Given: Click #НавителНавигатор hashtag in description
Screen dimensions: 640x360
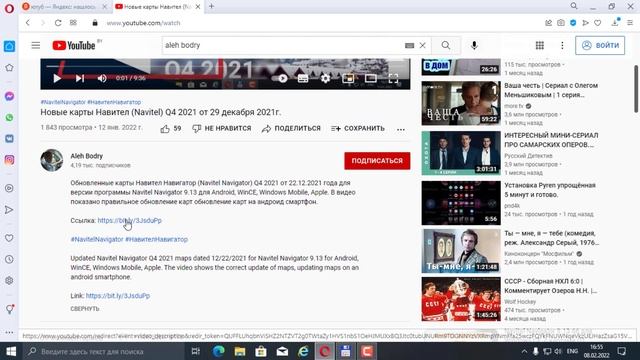Looking at the screenshot, I should [x=156, y=239].
